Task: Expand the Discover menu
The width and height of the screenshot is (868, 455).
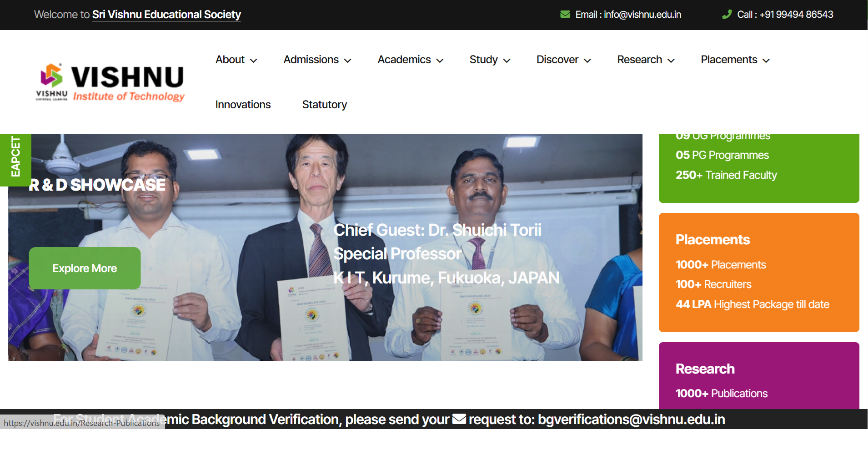Action: click(563, 60)
